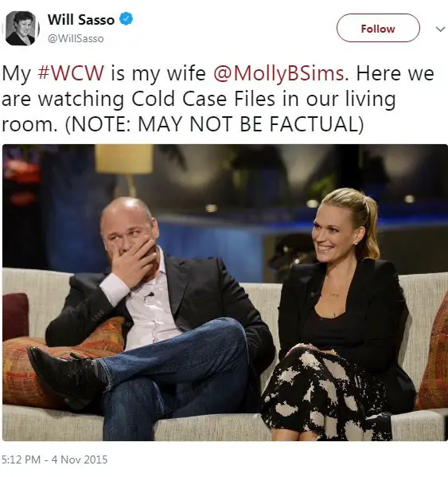Click the NOTE: MAY NOT BE FACTUAL text
448x477 pixels.
215,124
